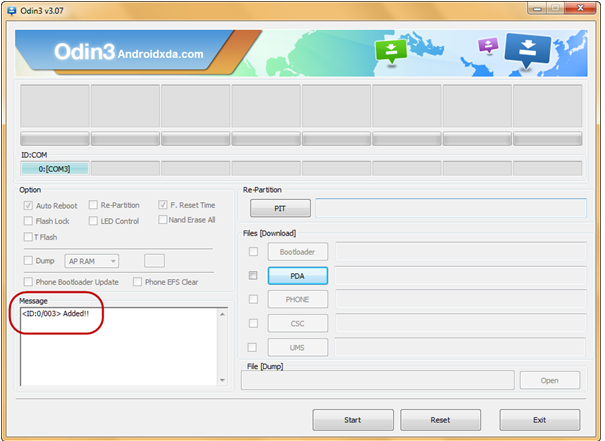Screen dimensions: 605x441
Task: Click the Start button to begin flashing
Action: (x=353, y=420)
